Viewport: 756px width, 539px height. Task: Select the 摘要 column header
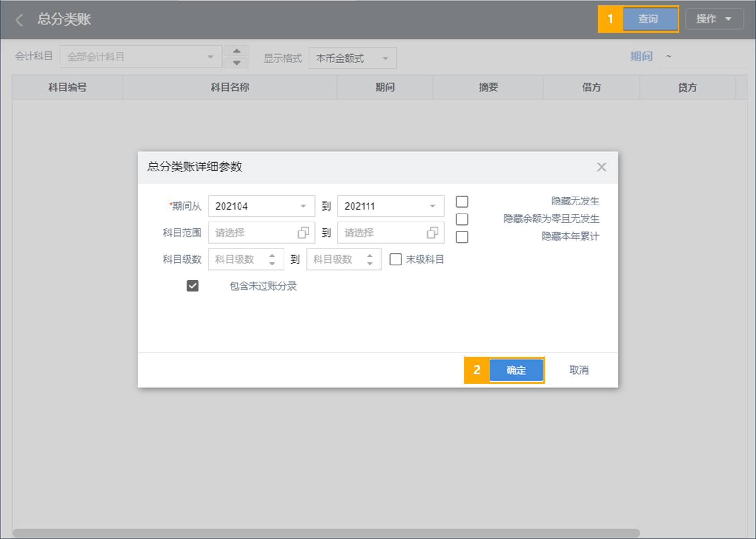pyautogui.click(x=488, y=87)
